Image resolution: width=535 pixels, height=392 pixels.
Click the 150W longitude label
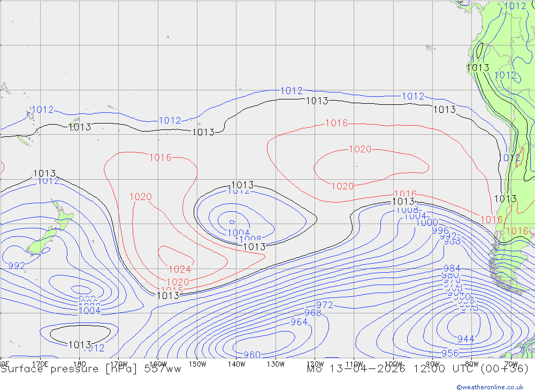197,364
